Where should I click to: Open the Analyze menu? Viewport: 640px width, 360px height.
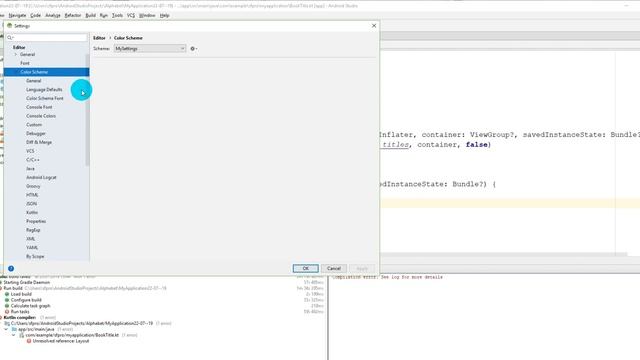pos(53,16)
